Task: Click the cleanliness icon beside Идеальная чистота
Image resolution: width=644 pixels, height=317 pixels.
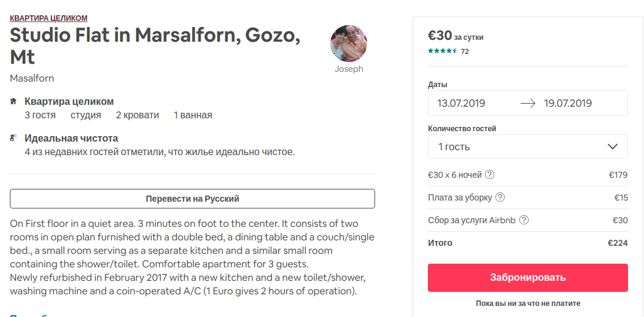Action: click(14, 139)
